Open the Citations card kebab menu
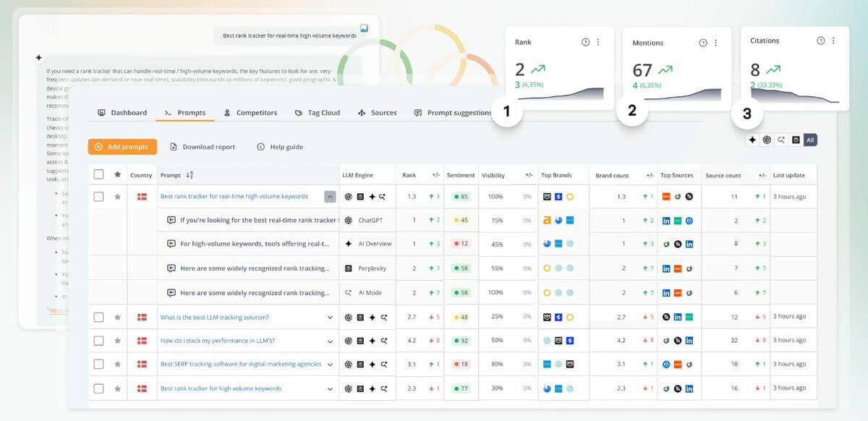868x421 pixels. coord(833,41)
